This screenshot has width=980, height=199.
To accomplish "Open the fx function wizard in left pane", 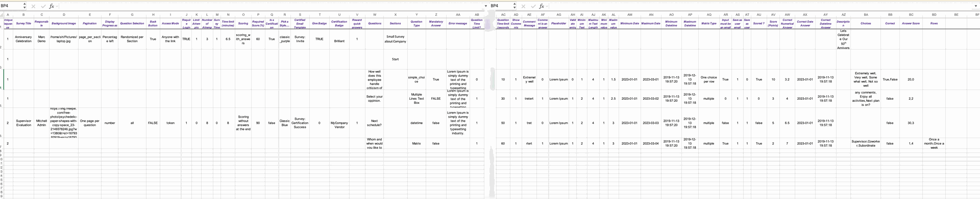I will tap(52, 6).
